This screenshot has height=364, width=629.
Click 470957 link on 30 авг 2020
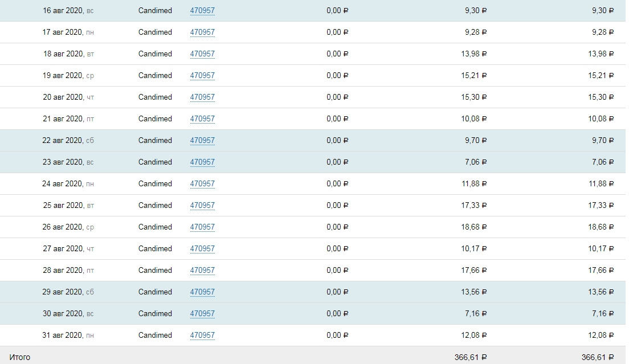[x=202, y=314]
